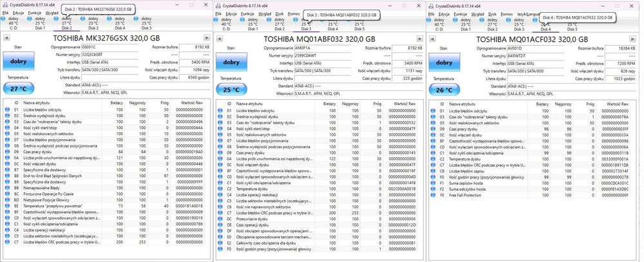This screenshot has height=262, width=644.
Task: Open Funkcje menu in MQ01ABF032 window
Action: click(248, 14)
